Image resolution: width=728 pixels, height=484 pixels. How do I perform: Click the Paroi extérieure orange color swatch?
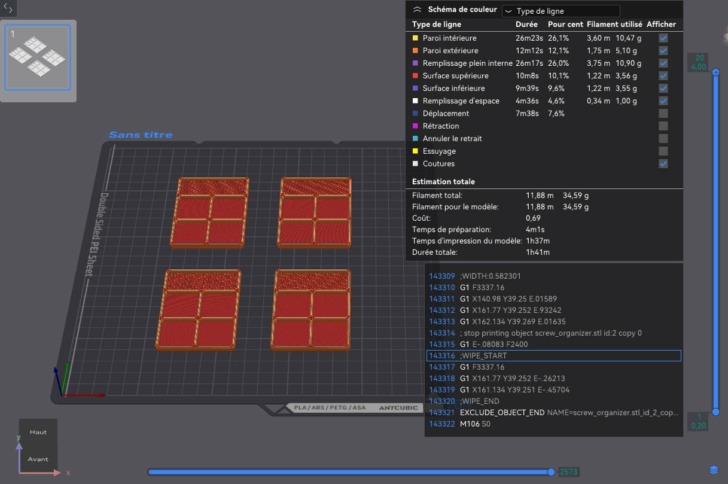pyautogui.click(x=415, y=51)
